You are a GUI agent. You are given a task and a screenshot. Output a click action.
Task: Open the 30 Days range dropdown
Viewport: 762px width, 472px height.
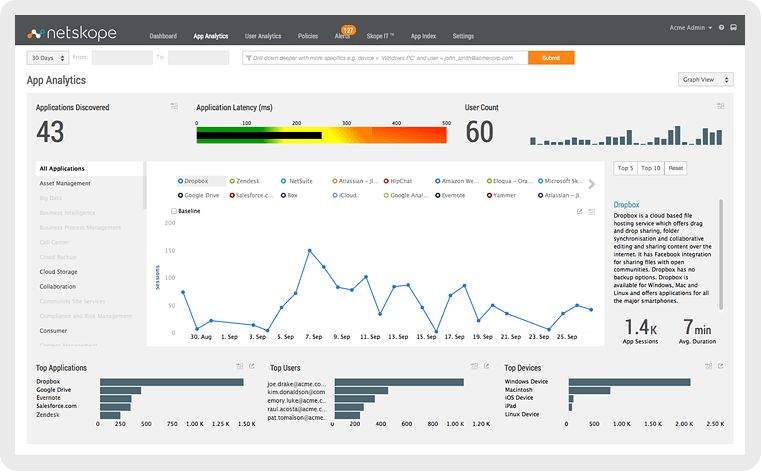pos(48,58)
